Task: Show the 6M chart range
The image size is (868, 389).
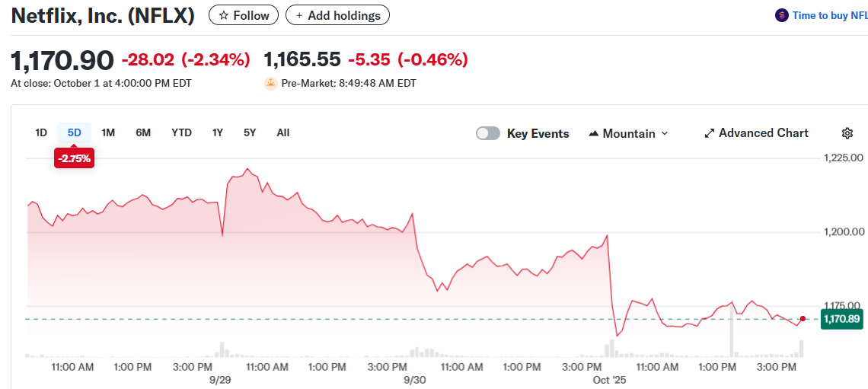Action: 143,132
